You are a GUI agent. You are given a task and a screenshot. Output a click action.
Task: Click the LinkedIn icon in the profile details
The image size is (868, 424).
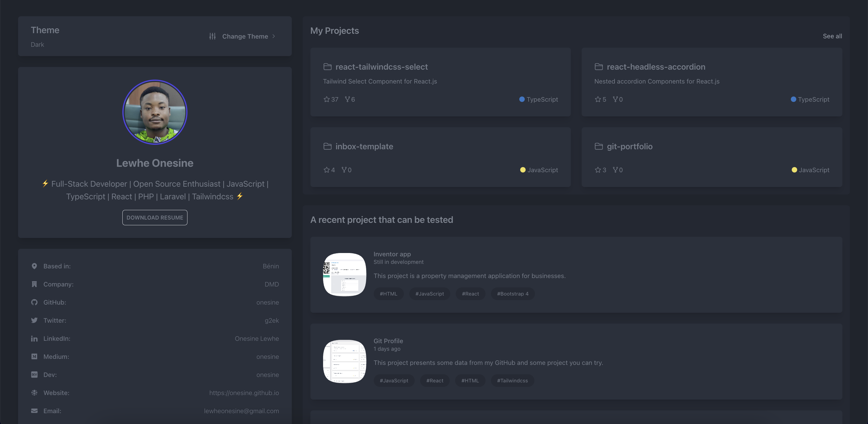(x=34, y=338)
